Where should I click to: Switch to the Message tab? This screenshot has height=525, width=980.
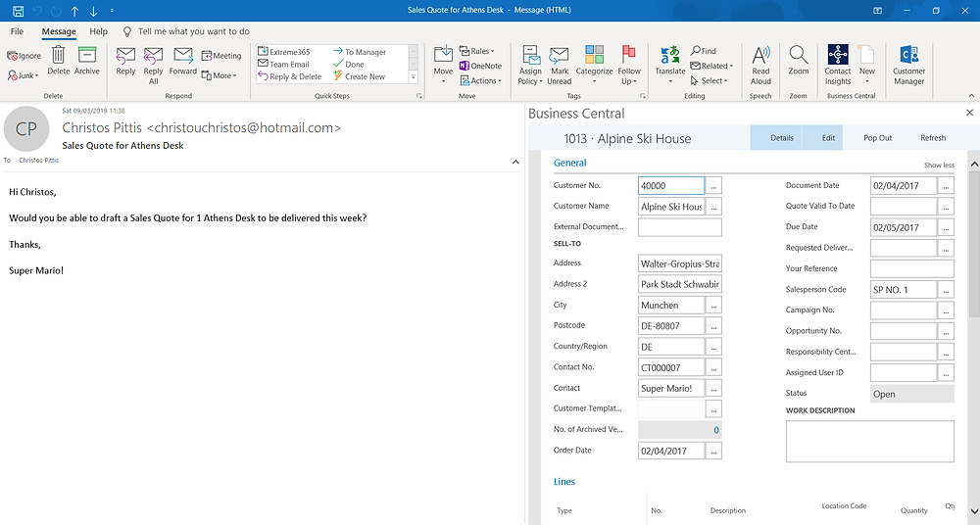click(59, 31)
